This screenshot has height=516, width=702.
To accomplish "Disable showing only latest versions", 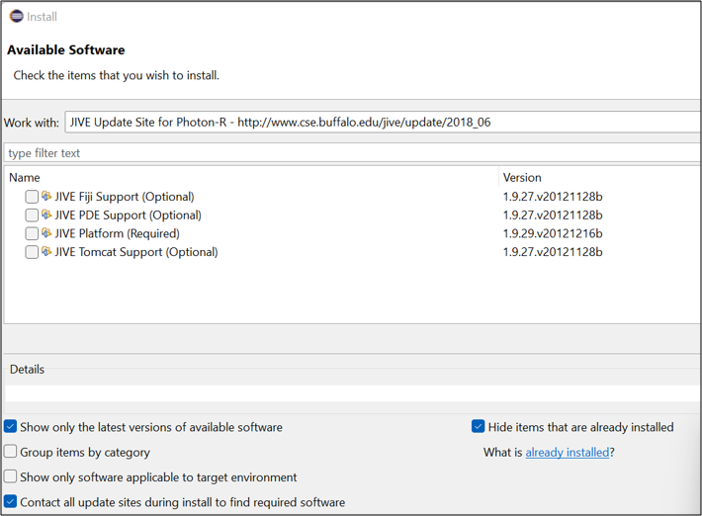I will coord(11,427).
